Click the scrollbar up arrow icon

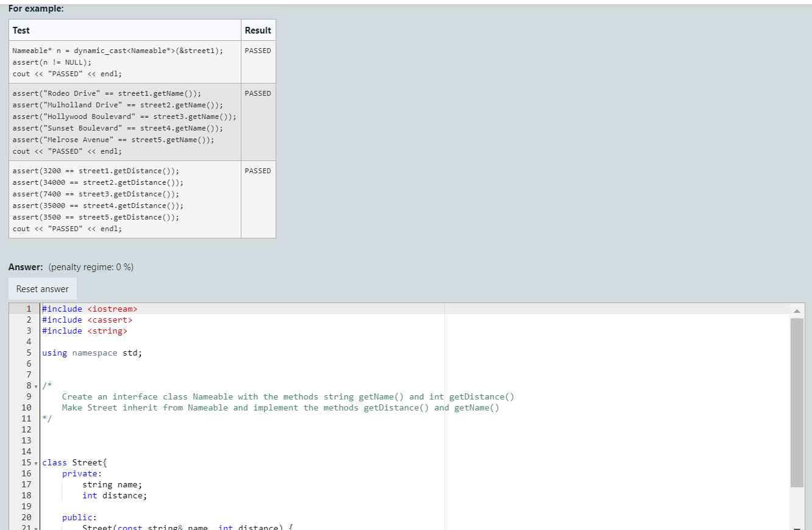[x=797, y=310]
